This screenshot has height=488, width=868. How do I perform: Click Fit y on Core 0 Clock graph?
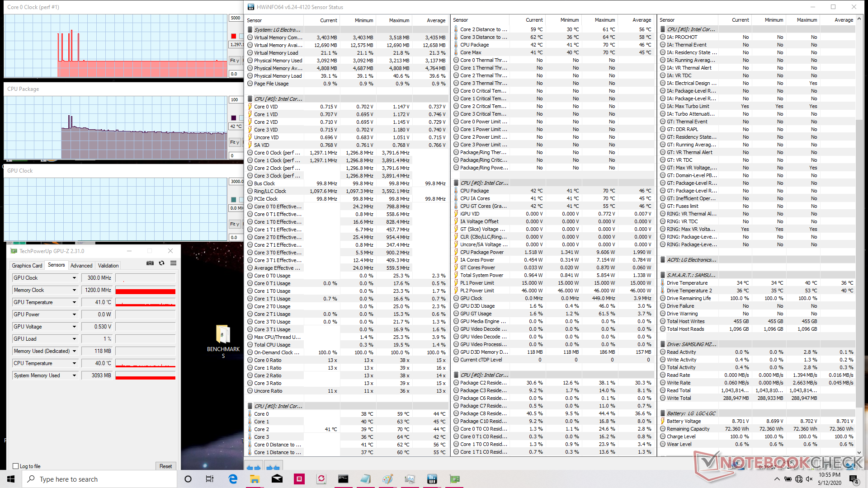(235, 61)
